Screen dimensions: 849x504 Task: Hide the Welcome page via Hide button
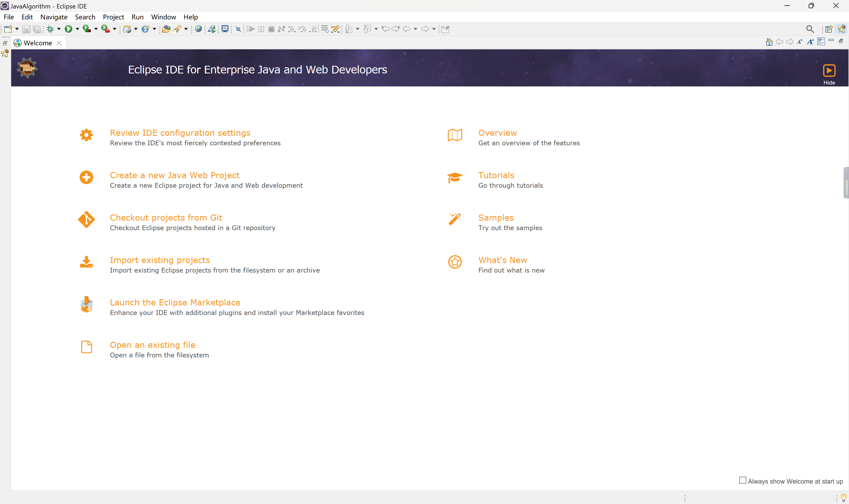click(x=829, y=74)
